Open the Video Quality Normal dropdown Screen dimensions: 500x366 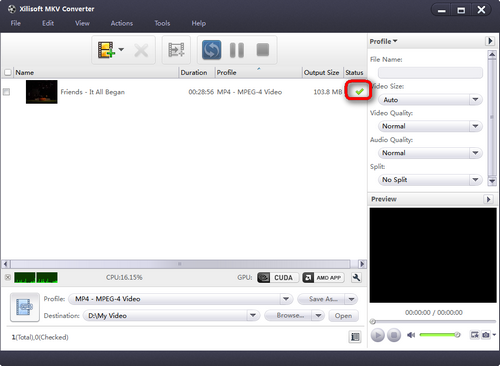430,126
